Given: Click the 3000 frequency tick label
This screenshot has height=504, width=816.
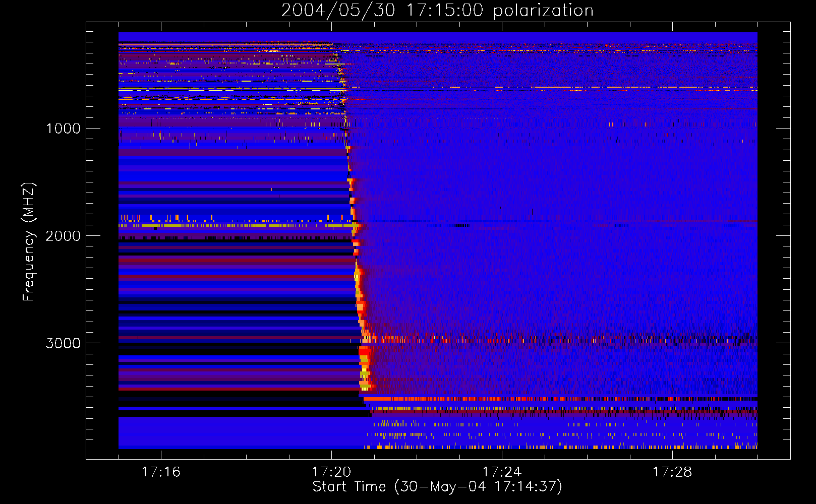Looking at the screenshot, I should pyautogui.click(x=63, y=343).
